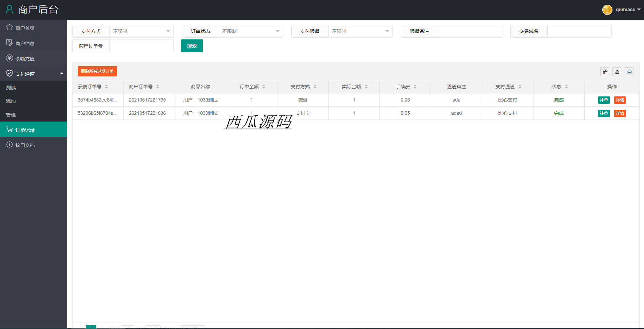Toggle sorting on the 手续费 column
The height and width of the screenshot is (329, 644).
coord(415,86)
